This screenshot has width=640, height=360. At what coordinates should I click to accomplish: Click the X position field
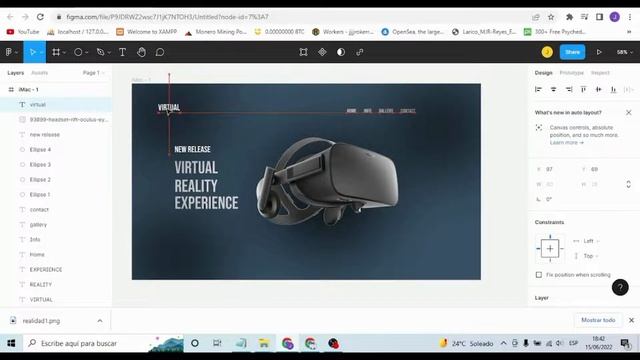pyautogui.click(x=555, y=169)
